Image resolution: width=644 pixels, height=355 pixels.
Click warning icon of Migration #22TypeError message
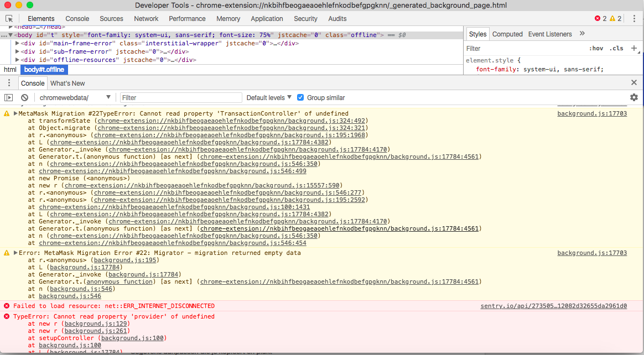7,114
